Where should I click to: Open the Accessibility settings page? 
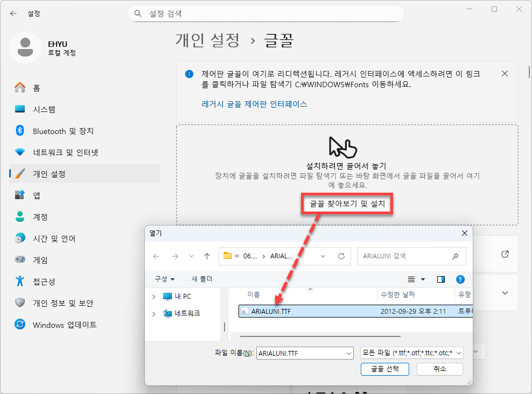pyautogui.click(x=44, y=282)
